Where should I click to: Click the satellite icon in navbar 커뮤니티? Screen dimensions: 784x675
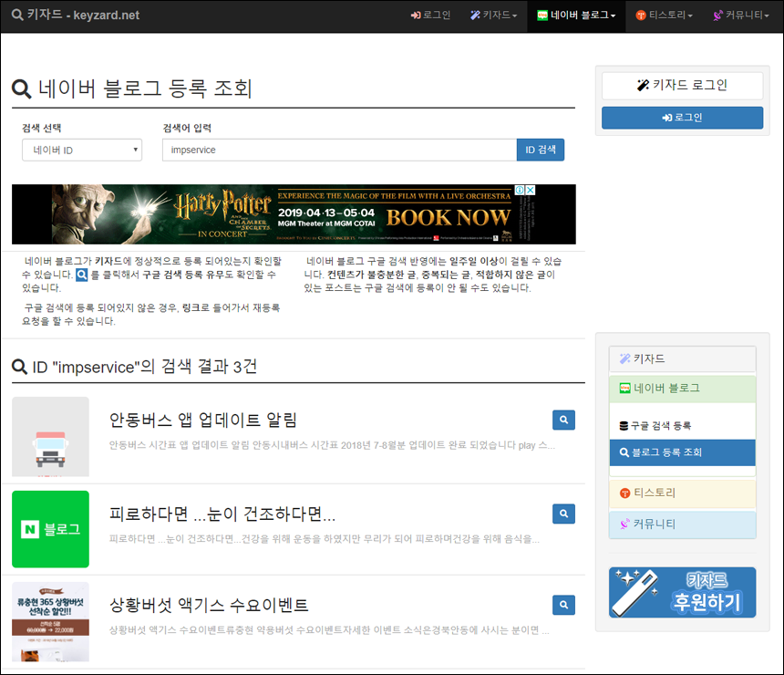pos(718,16)
